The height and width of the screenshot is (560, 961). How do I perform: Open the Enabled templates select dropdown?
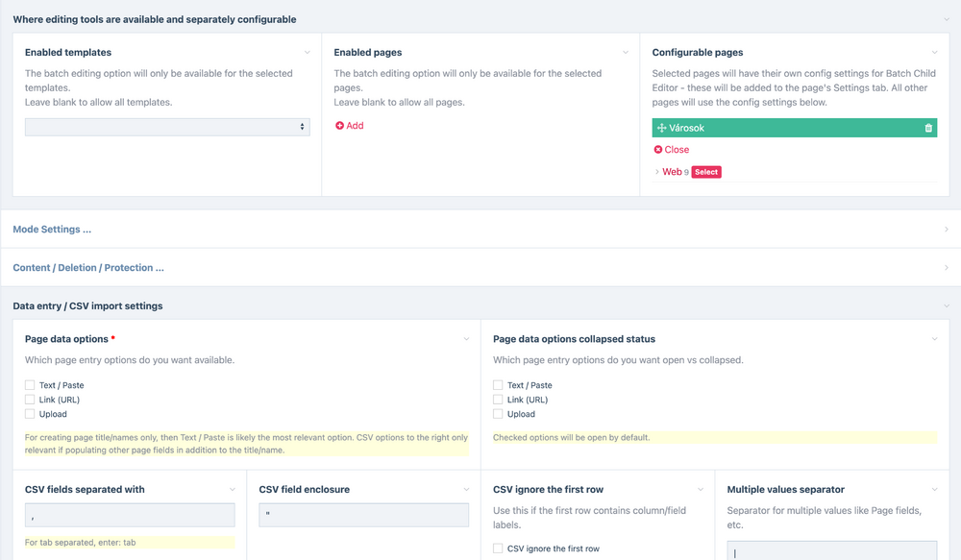[x=167, y=127]
